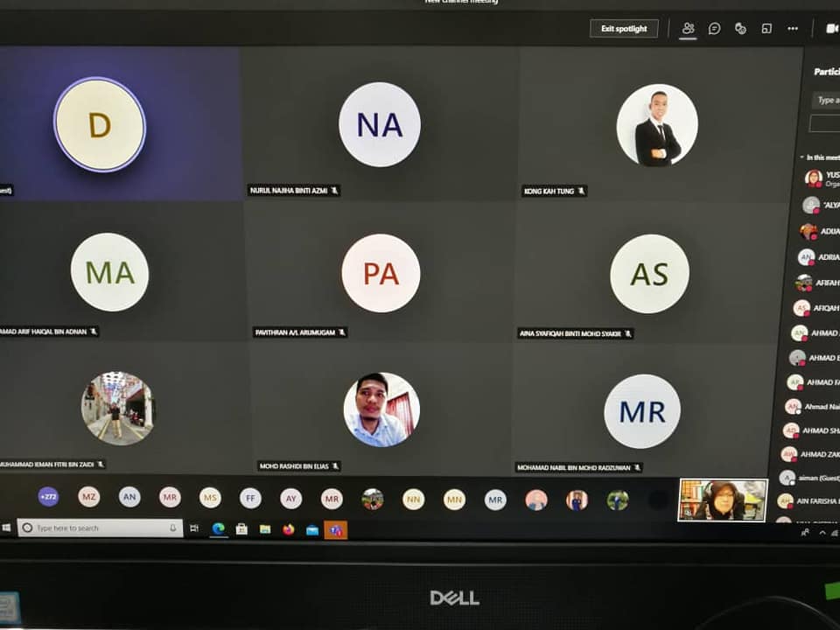Select the organizer YUS participant row
Viewport: 840px width, 630px height.
pos(822,178)
